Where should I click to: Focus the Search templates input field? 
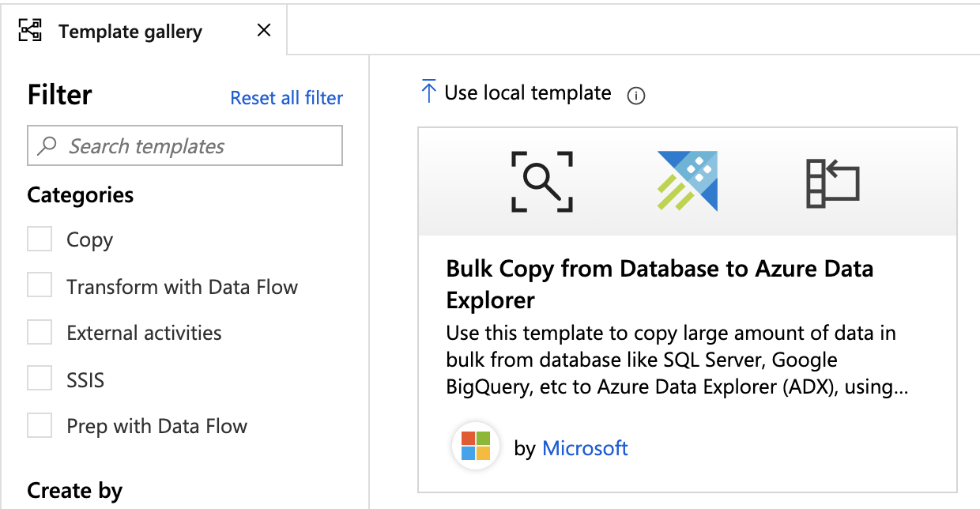pyautogui.click(x=198, y=146)
